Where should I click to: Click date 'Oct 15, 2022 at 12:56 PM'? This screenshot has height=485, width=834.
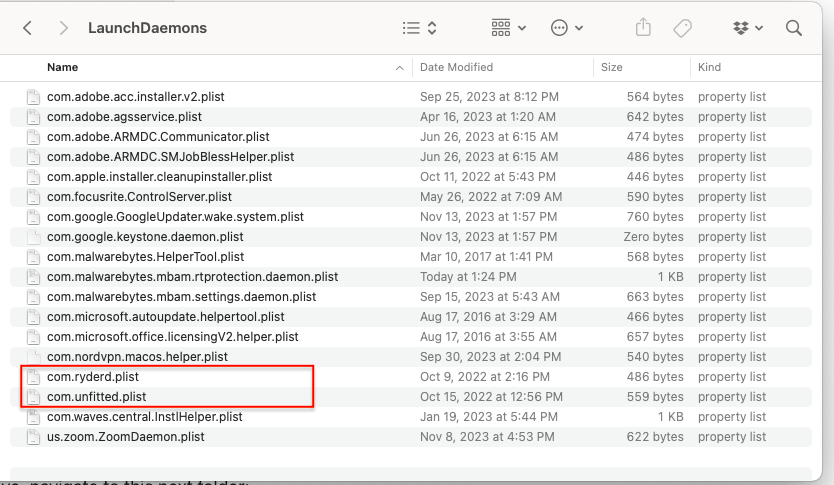tap(491, 397)
